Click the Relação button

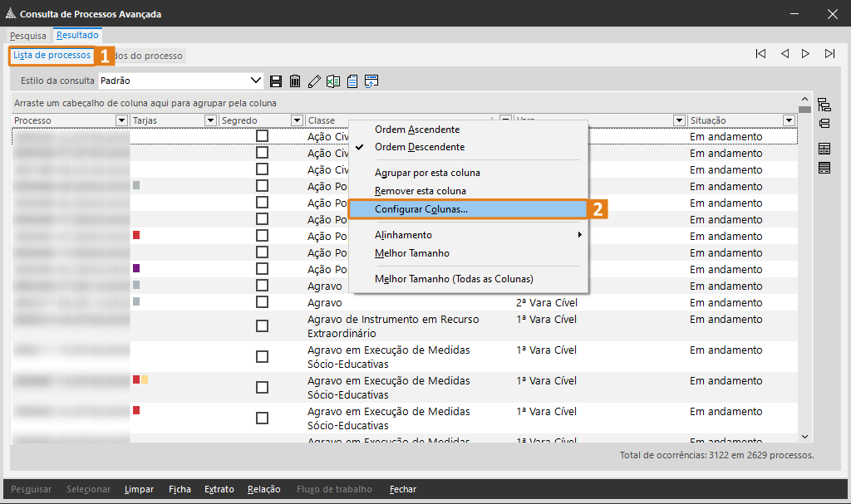click(x=263, y=489)
